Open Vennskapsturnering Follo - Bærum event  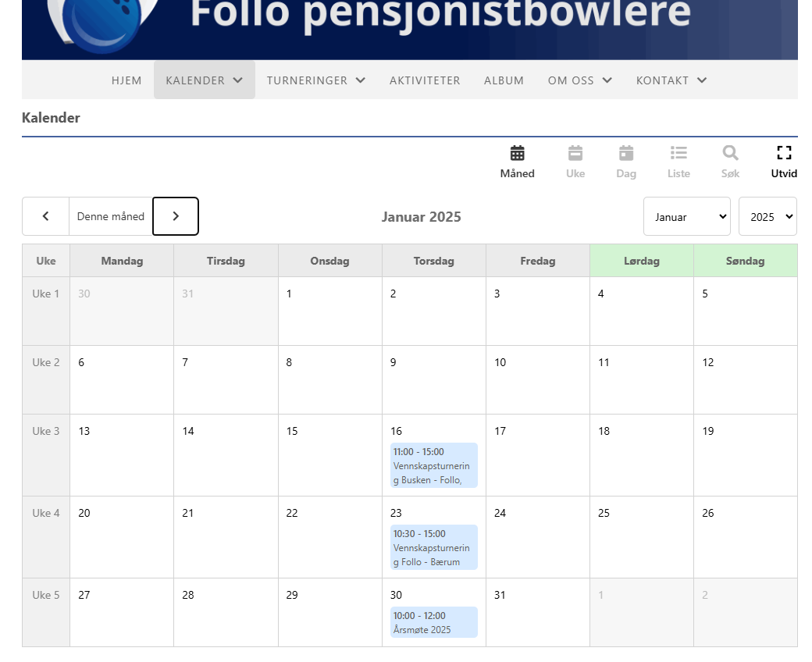(x=433, y=548)
